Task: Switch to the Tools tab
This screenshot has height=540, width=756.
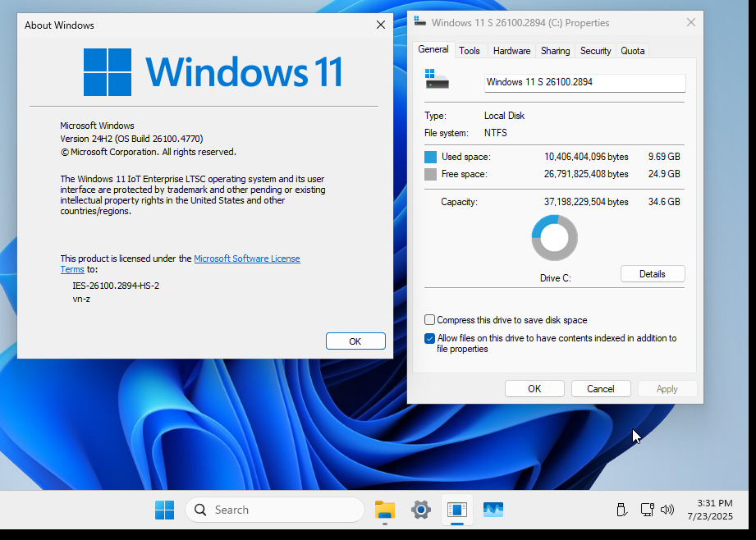Action: 470,51
